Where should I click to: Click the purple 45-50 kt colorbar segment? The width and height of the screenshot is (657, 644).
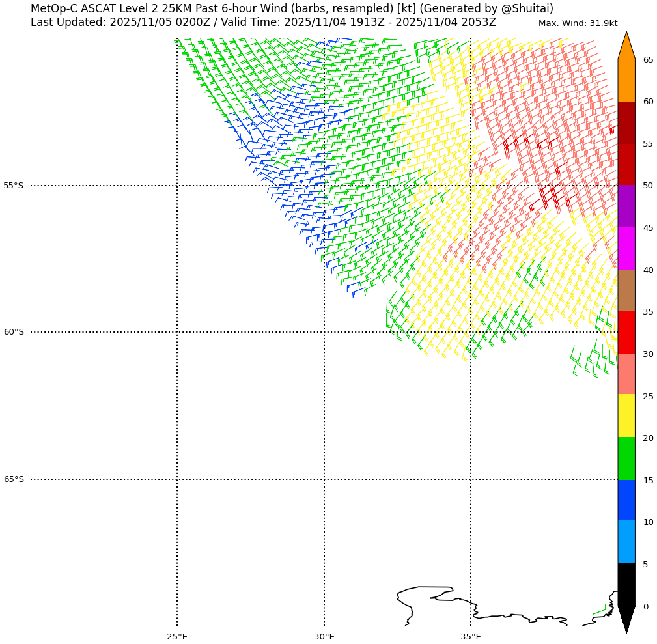(626, 206)
